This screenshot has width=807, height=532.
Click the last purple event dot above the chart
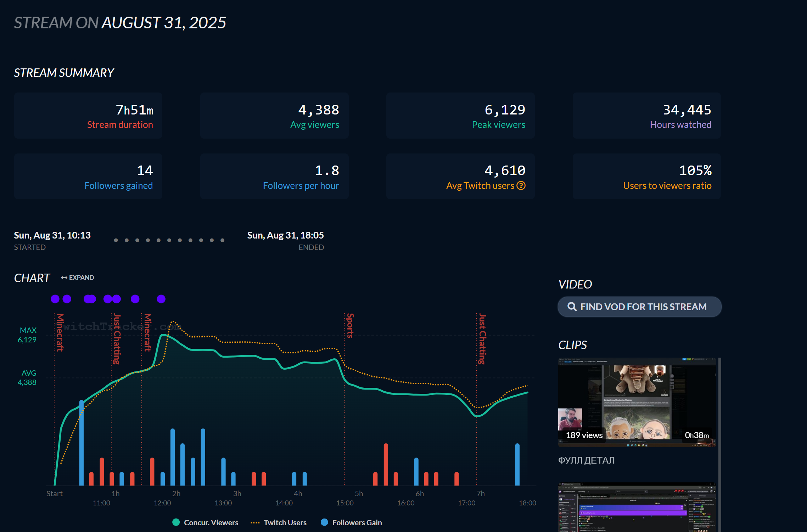[x=161, y=299]
